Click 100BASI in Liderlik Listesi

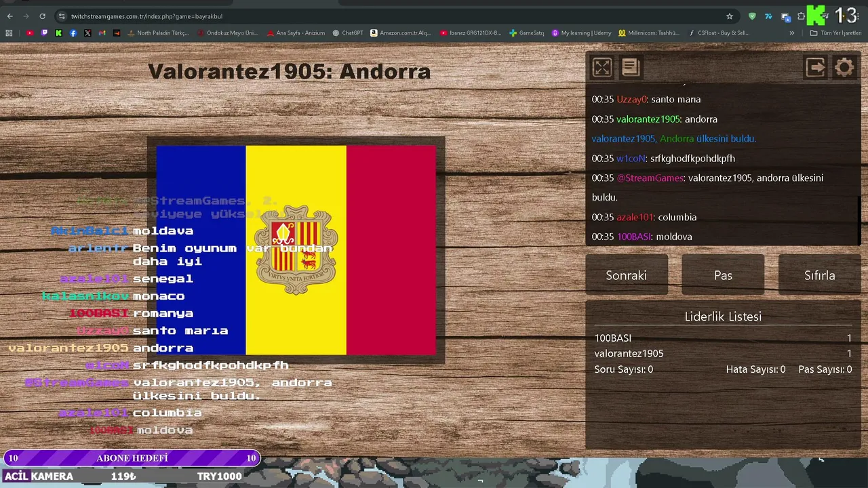click(613, 338)
